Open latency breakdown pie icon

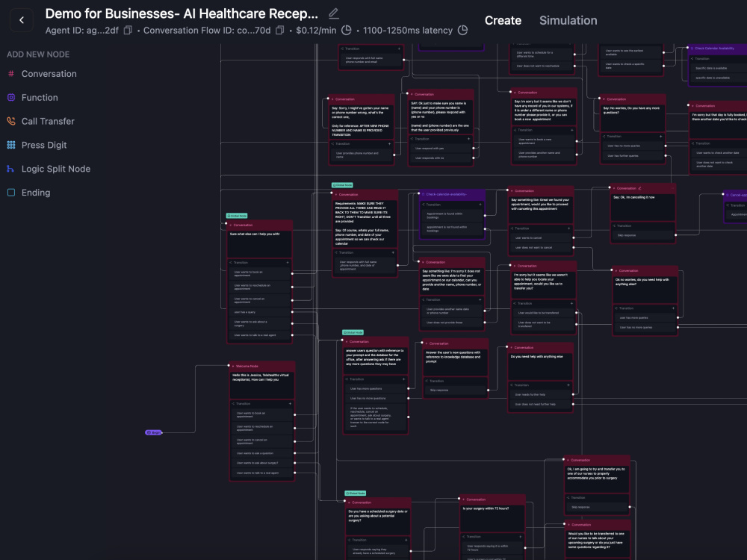pyautogui.click(x=462, y=30)
